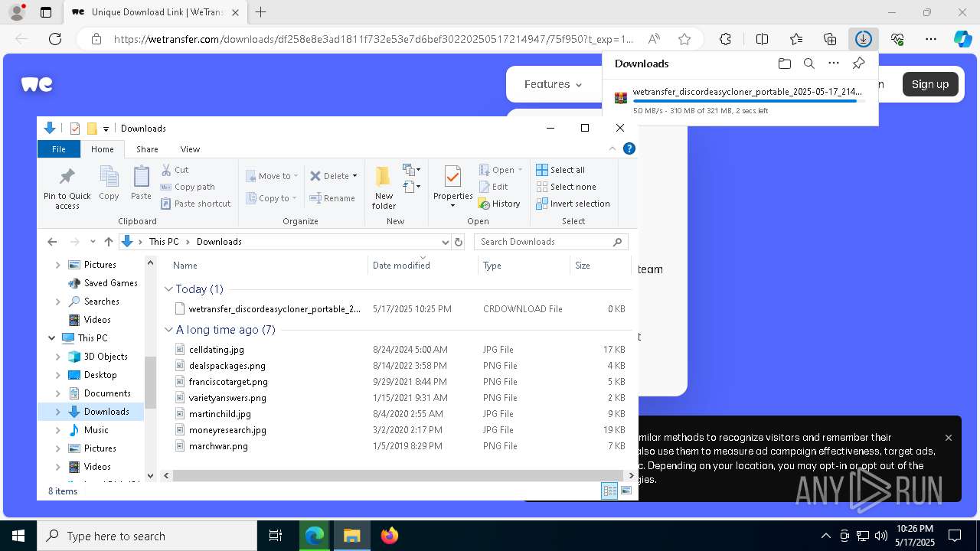Open the File menu tab
Viewport: 980px width, 551px height.
tap(59, 149)
